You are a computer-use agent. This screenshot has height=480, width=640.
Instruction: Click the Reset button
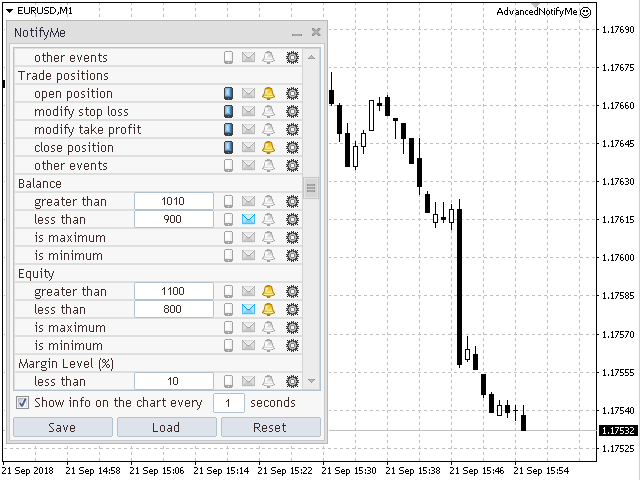[x=271, y=427]
